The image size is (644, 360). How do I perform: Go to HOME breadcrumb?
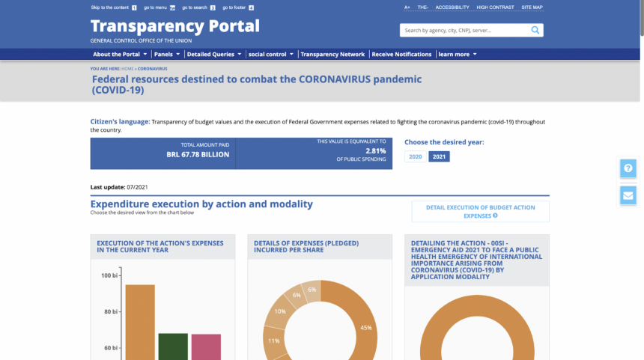coord(127,69)
